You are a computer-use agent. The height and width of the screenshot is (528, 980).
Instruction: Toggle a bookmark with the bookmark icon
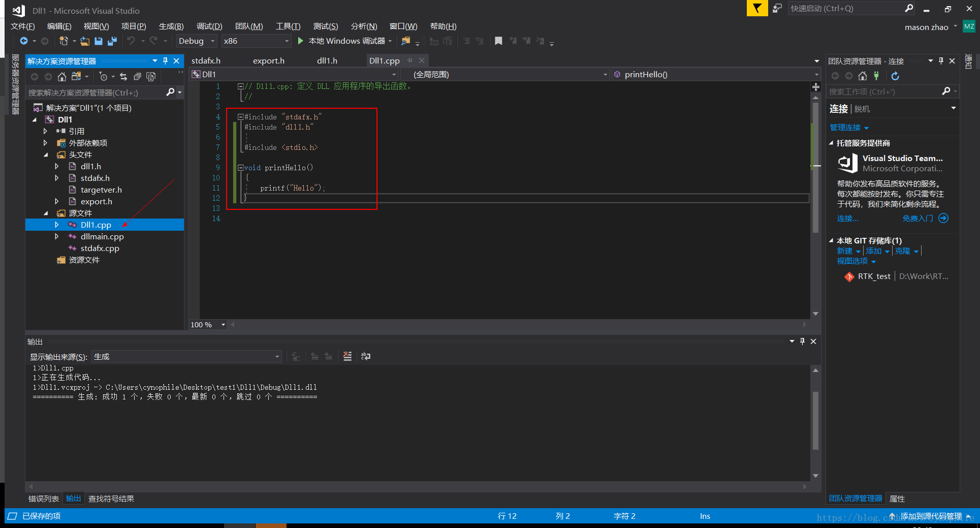click(498, 41)
